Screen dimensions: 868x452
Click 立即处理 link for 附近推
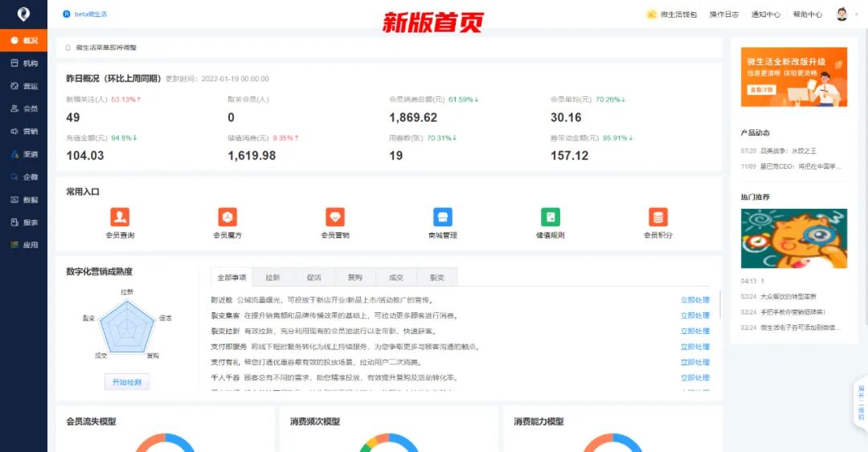[x=694, y=299]
